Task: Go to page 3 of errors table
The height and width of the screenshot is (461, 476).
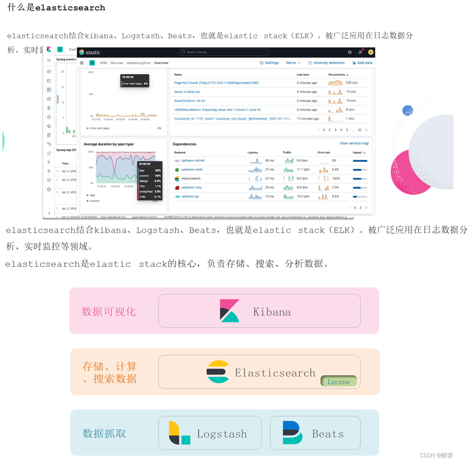Action: 335,130
